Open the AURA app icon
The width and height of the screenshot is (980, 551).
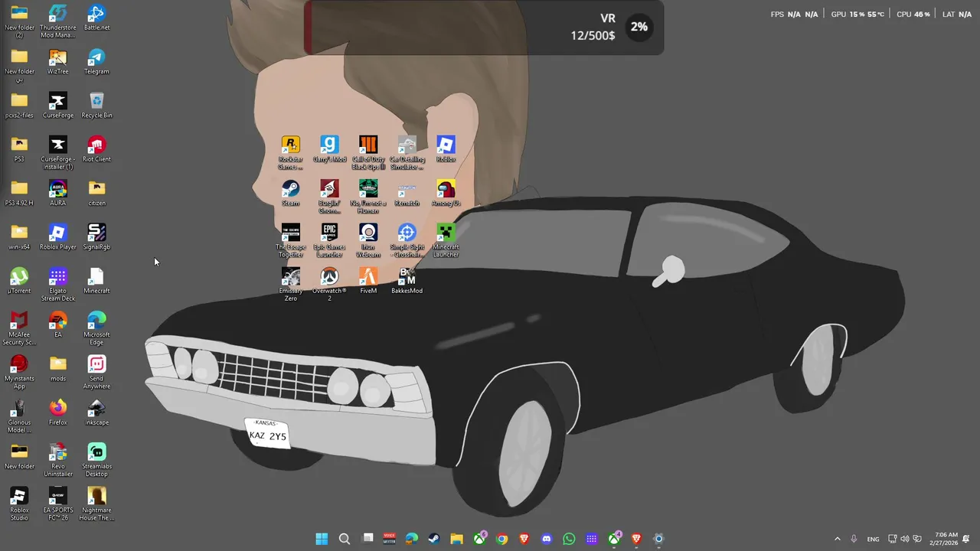[x=57, y=194]
